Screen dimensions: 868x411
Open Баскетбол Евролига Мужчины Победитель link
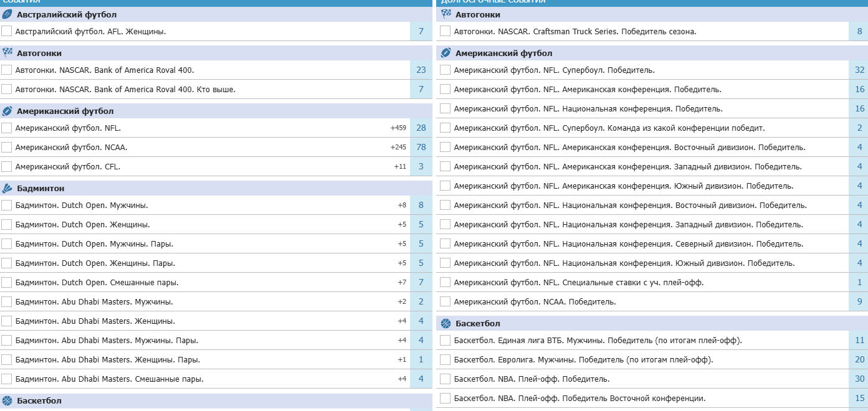click(x=583, y=359)
